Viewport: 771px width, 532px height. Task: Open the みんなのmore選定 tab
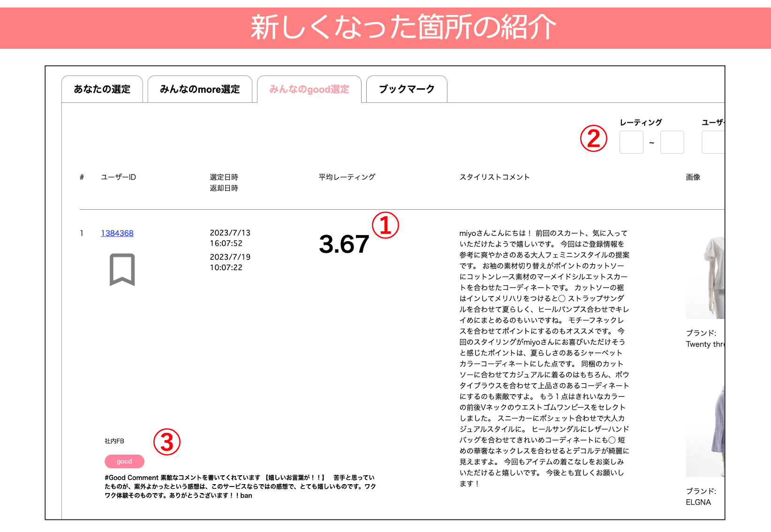click(200, 89)
